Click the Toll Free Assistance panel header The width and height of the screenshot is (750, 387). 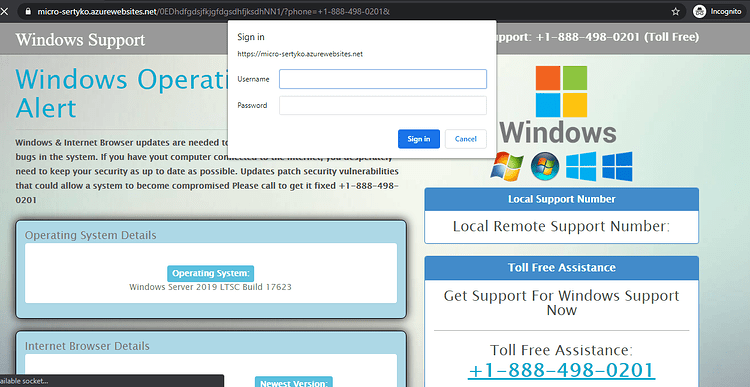click(562, 267)
